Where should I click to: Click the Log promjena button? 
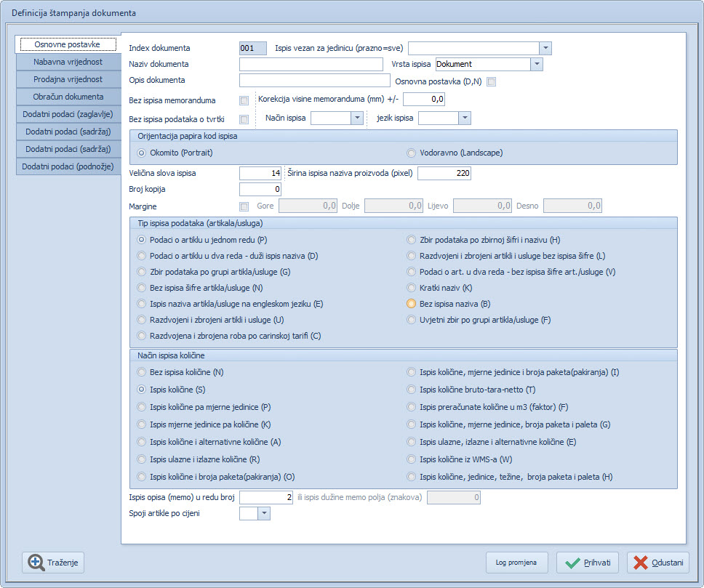[516, 563]
